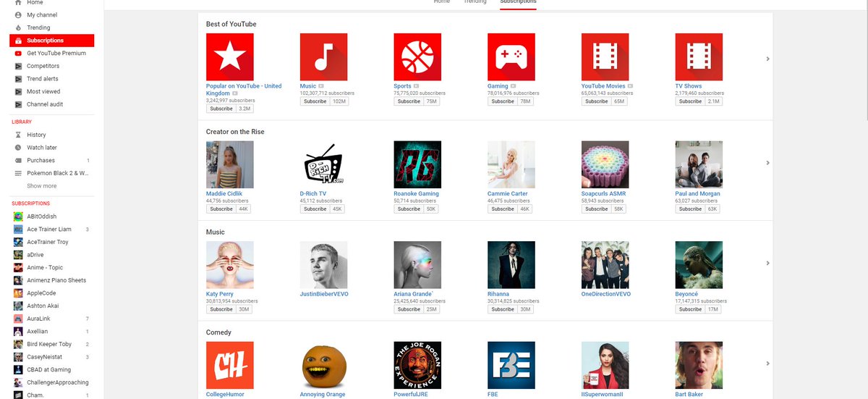Open the Soapcurls ASMR channel thumbnail
Screen dimensions: 868x399
[605, 164]
